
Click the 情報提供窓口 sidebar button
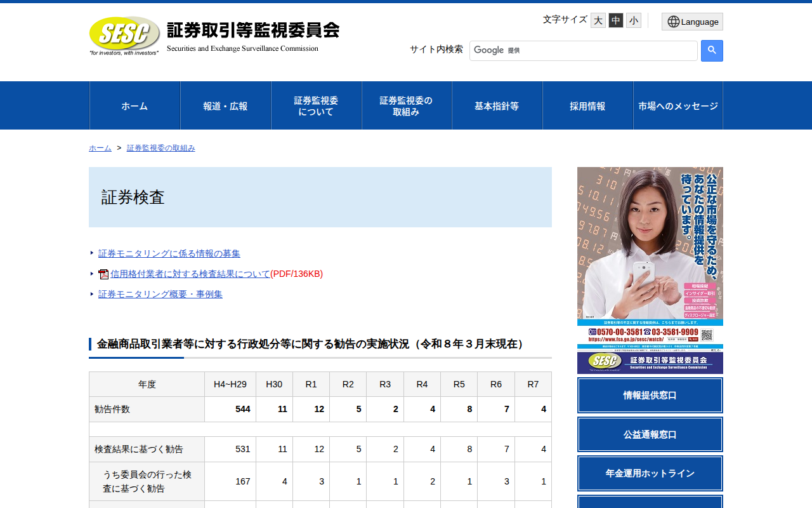point(650,395)
